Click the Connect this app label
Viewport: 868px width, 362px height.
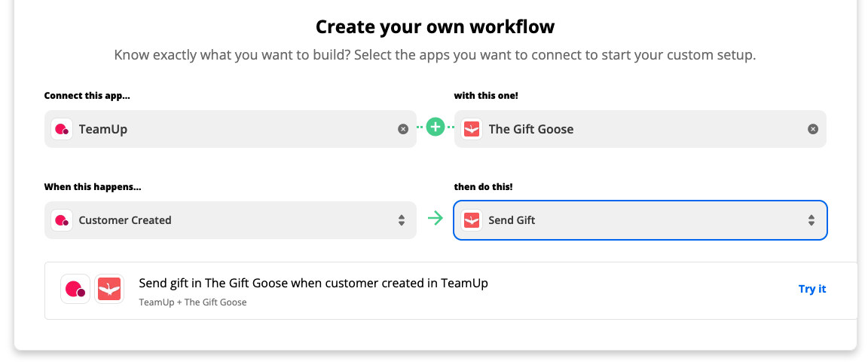pyautogui.click(x=87, y=96)
